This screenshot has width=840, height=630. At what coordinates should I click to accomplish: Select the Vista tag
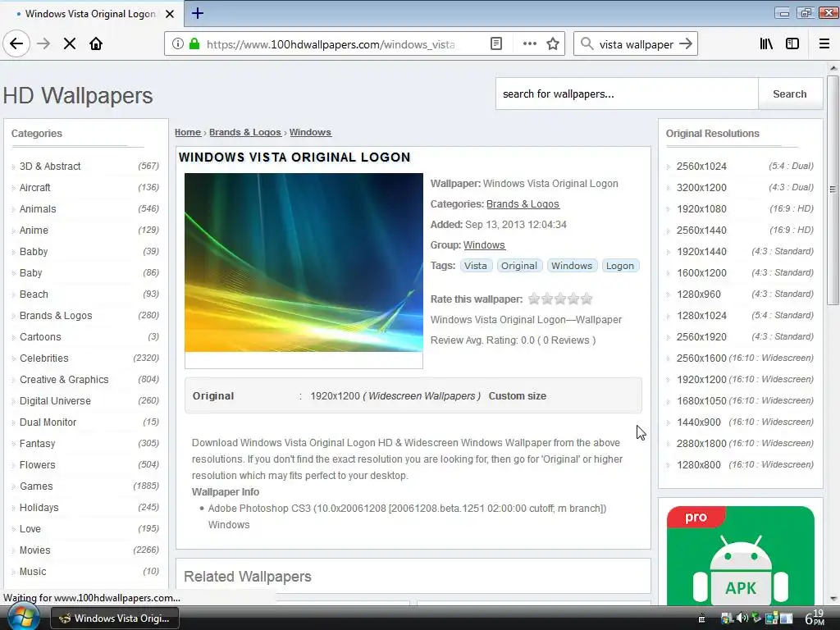pyautogui.click(x=475, y=266)
